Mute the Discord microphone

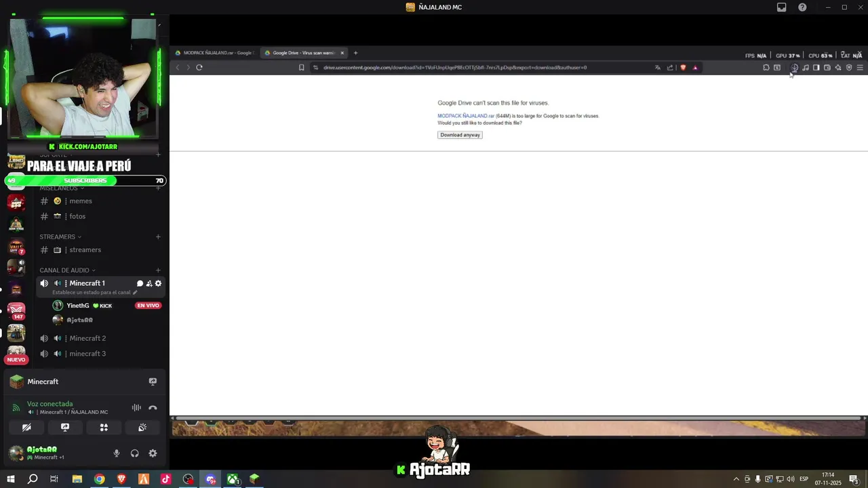117,453
